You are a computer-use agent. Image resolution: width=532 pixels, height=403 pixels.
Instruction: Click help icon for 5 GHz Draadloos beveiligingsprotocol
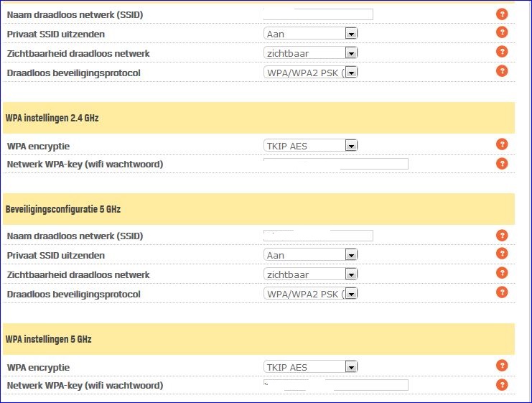[x=502, y=292]
